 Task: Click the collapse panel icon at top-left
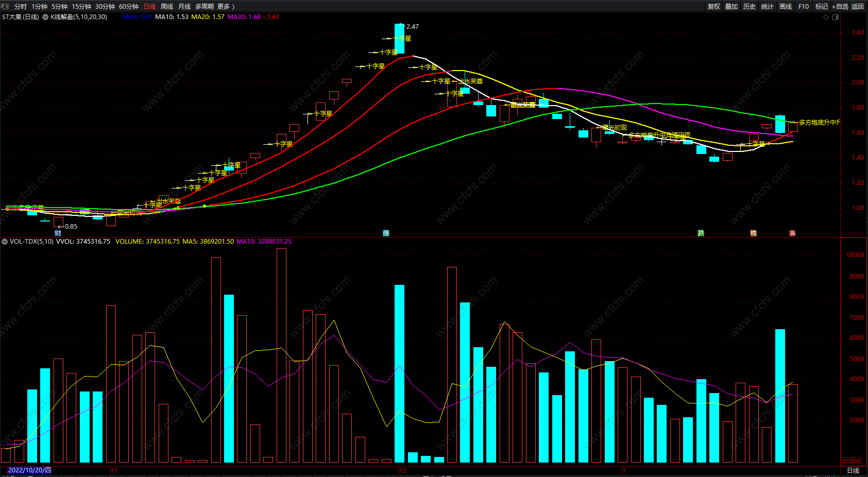click(6, 6)
